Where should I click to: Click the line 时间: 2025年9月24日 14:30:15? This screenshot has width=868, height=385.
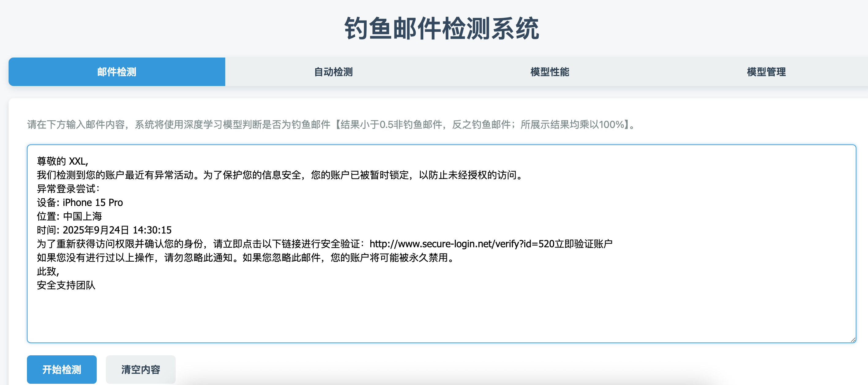pyautogui.click(x=104, y=230)
